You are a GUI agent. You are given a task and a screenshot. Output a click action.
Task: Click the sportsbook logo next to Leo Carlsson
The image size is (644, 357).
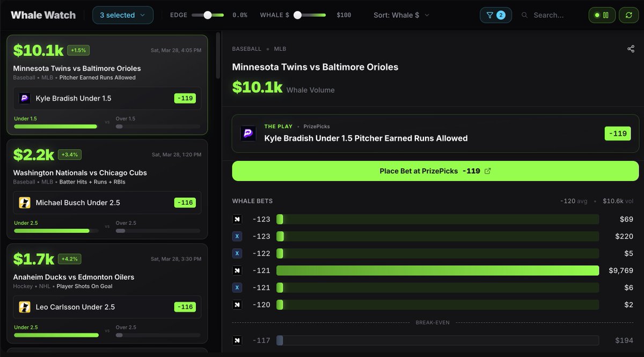(25, 307)
